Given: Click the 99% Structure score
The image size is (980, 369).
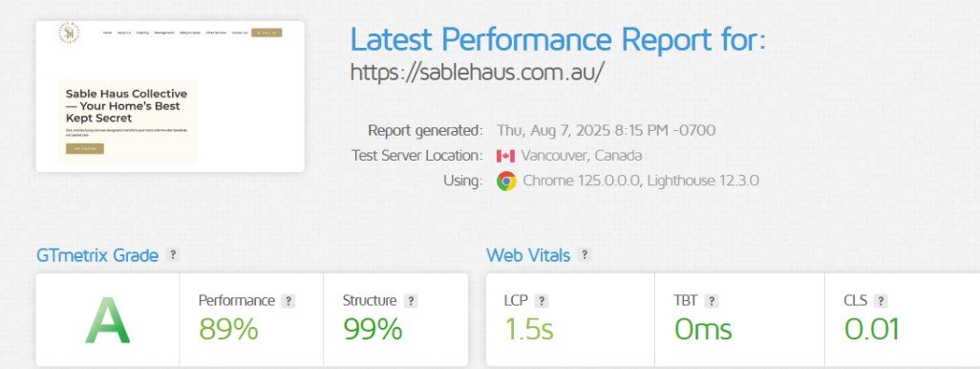Looking at the screenshot, I should click(x=373, y=329).
